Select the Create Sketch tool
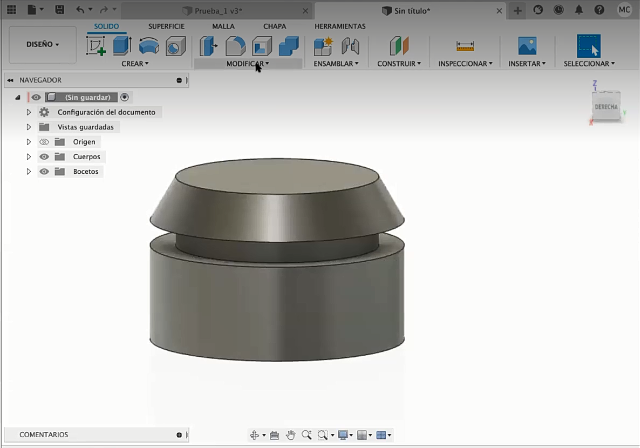Screen dimensions: 640x448 click(x=97, y=46)
